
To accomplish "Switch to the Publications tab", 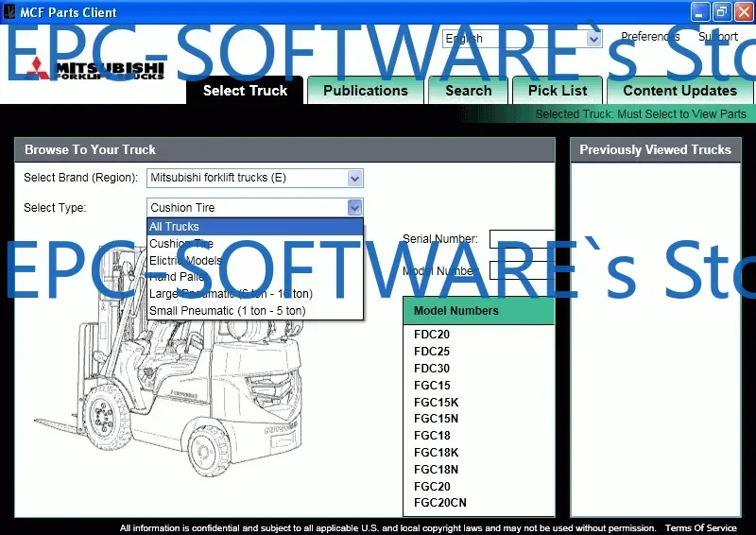I will click(x=366, y=90).
